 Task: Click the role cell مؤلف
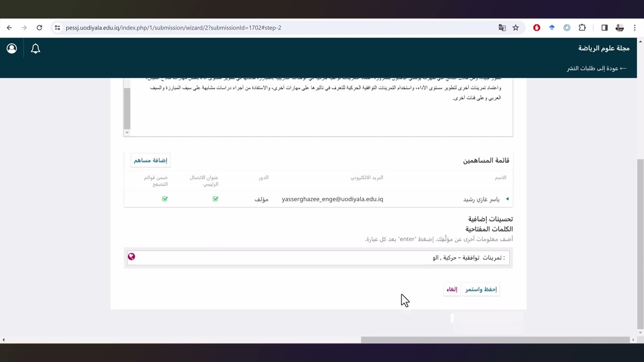[261, 199]
